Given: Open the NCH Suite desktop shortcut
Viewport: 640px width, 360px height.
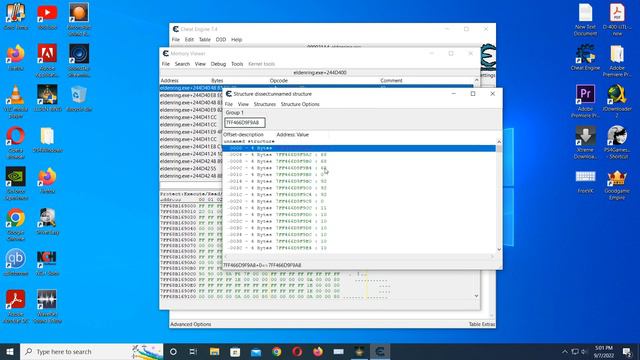Looking at the screenshot, I should 47,262.
